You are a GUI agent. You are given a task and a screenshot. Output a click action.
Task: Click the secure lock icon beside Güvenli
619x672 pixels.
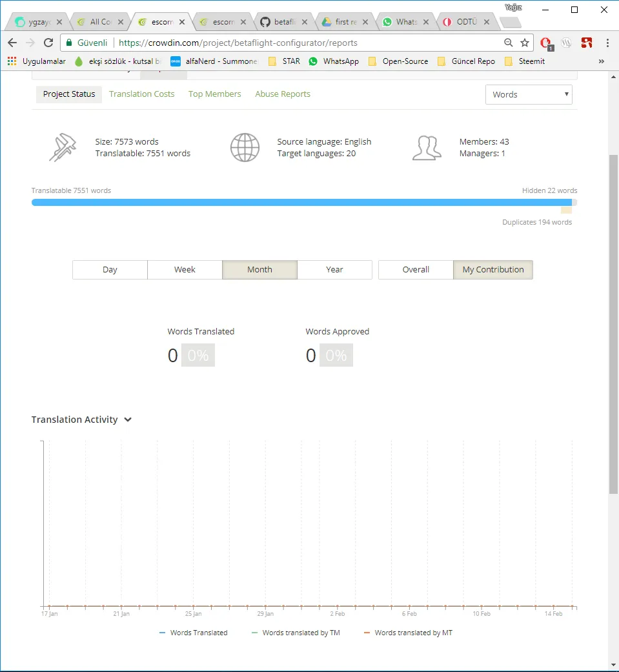69,43
